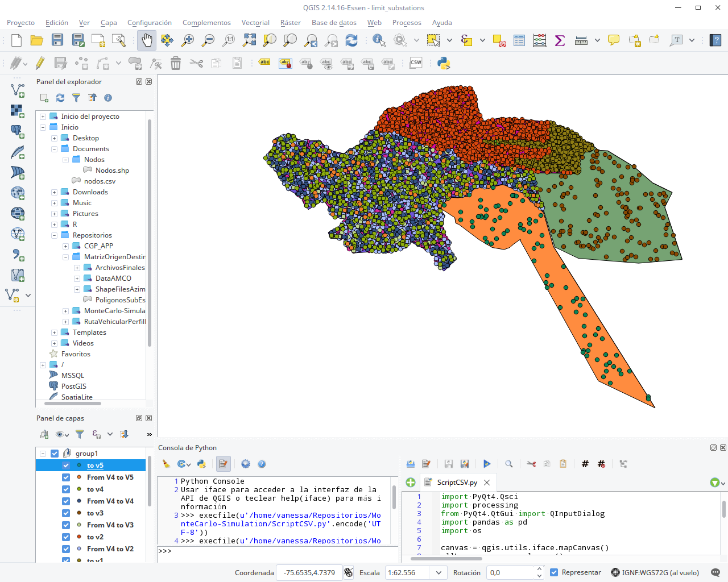Collapse the Documents folder in explorer

pyautogui.click(x=54, y=149)
